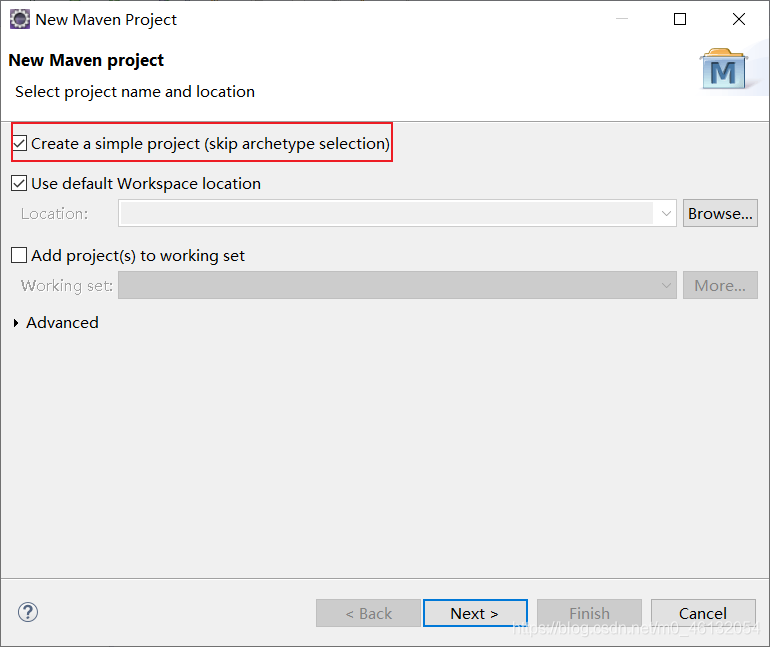Click the Next > button
The image size is (770, 647).
[x=474, y=613]
